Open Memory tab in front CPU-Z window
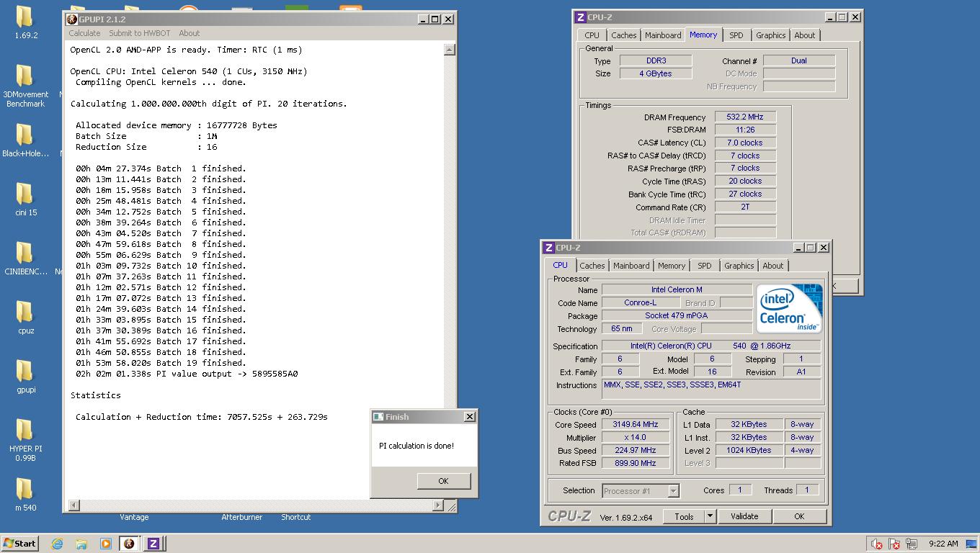The image size is (980, 553). tap(672, 266)
